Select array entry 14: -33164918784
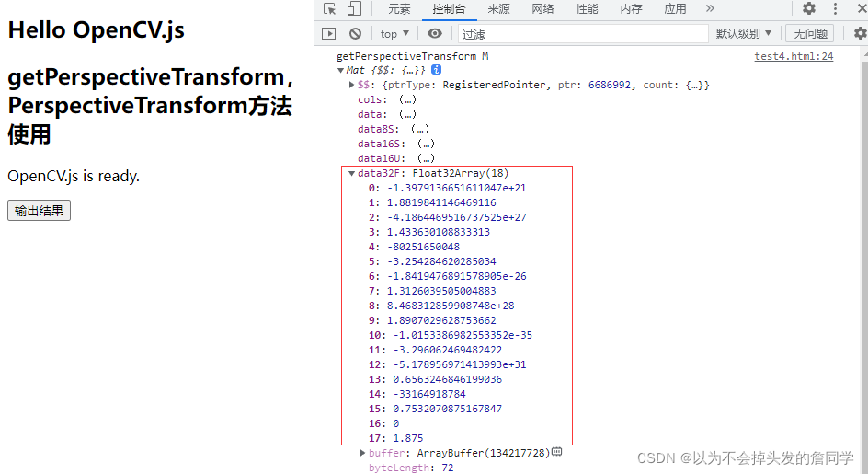The height and width of the screenshot is (474, 868). coord(417,394)
